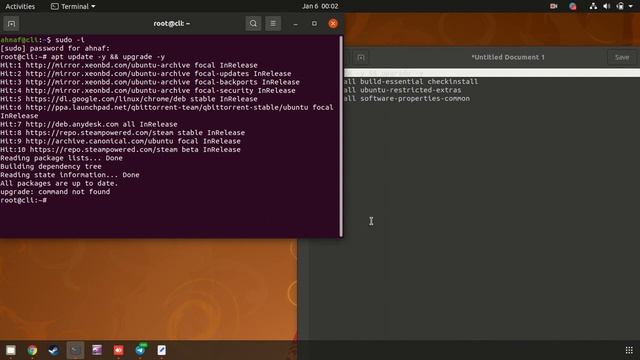This screenshot has width=640, height=360.
Task: Click the 'root@cli: ~' terminal title
Action: pos(172,23)
